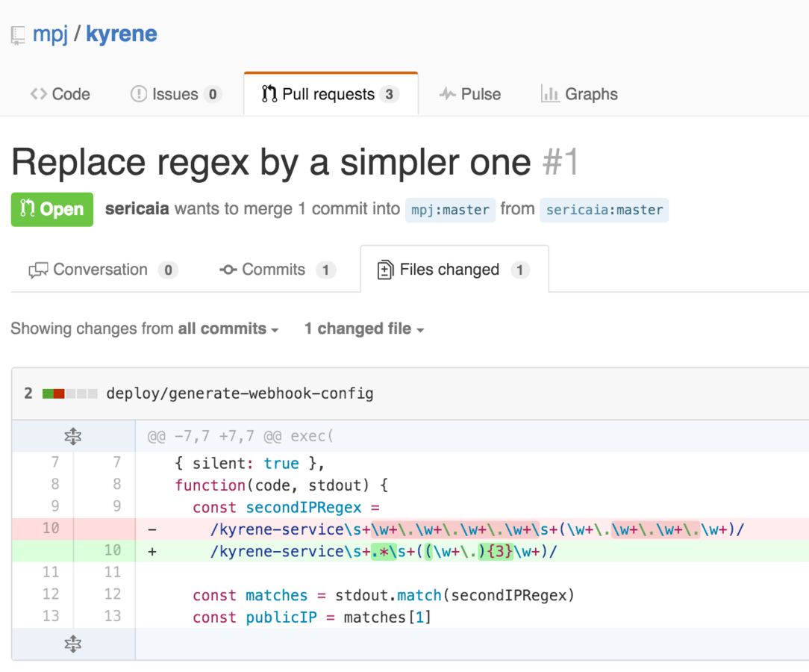Click the diffstat colored blocks bar

pos(69,393)
